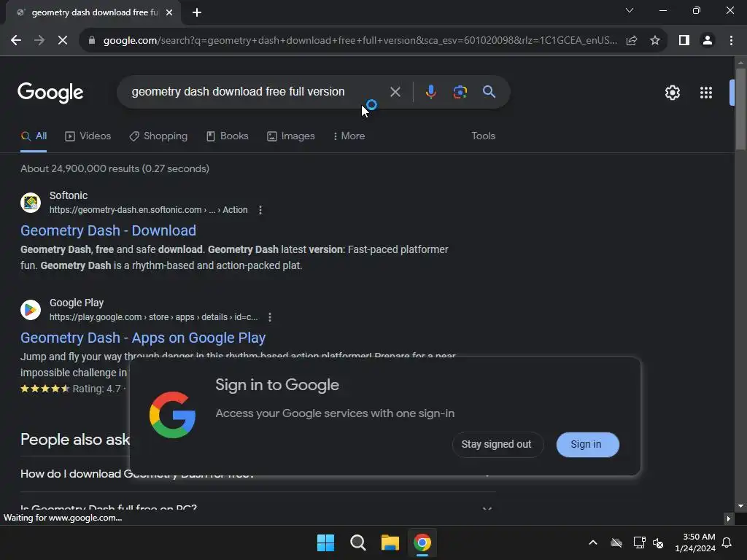
Task: Switch to Shopping results tab
Action: click(x=158, y=136)
